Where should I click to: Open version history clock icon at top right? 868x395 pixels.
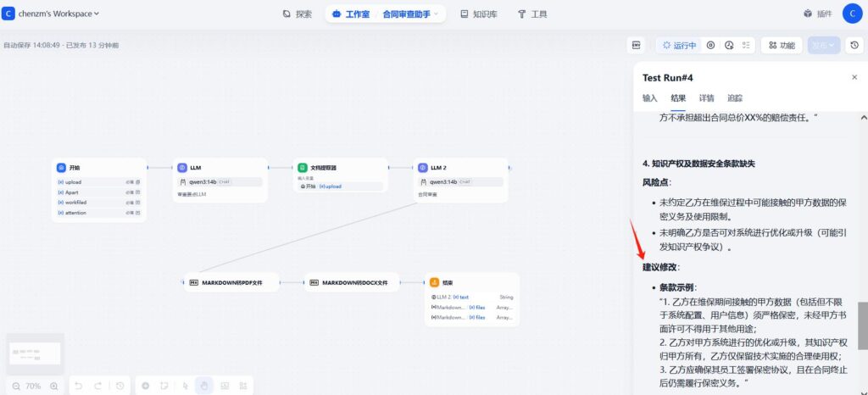click(854, 45)
